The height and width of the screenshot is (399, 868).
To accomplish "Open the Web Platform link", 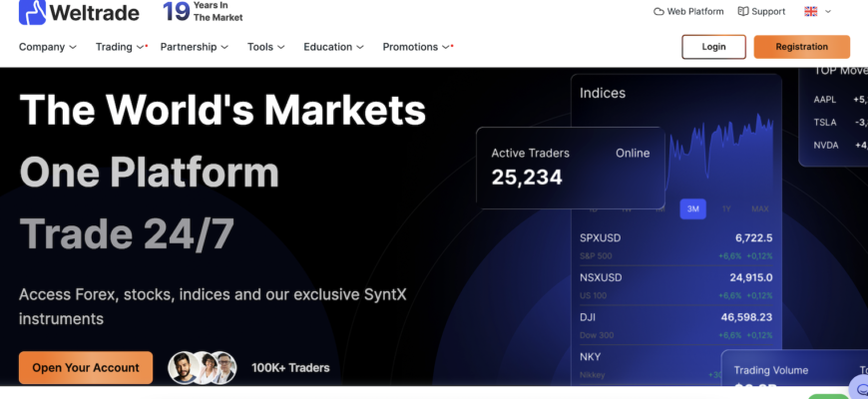I will [688, 12].
